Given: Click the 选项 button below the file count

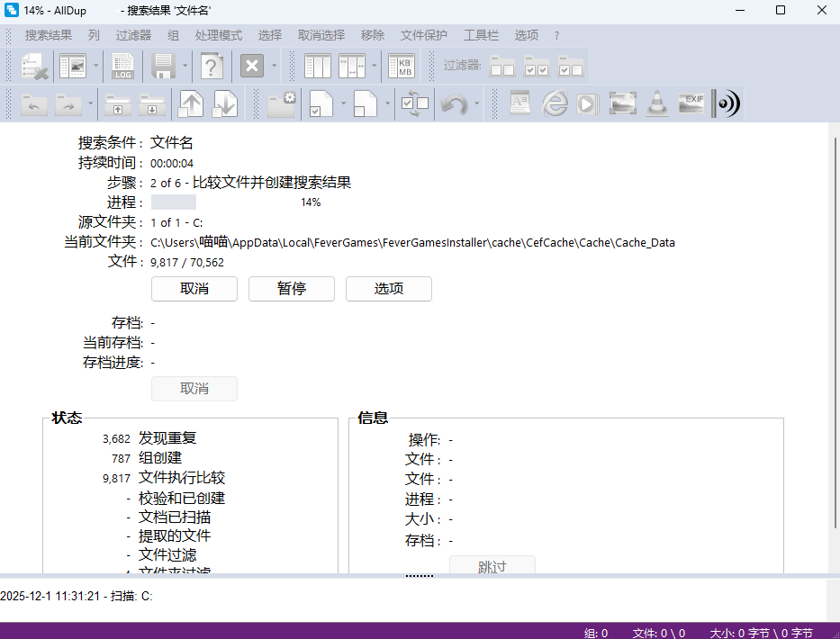Looking at the screenshot, I should [x=389, y=289].
